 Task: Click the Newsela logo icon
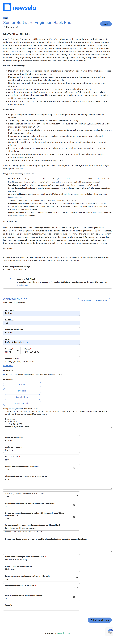click(x=7, y=7)
